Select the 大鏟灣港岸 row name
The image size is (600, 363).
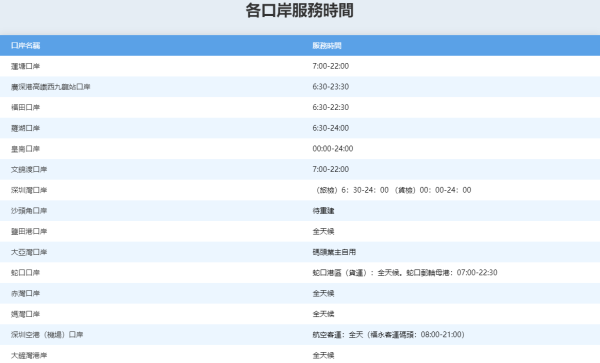pos(29,355)
